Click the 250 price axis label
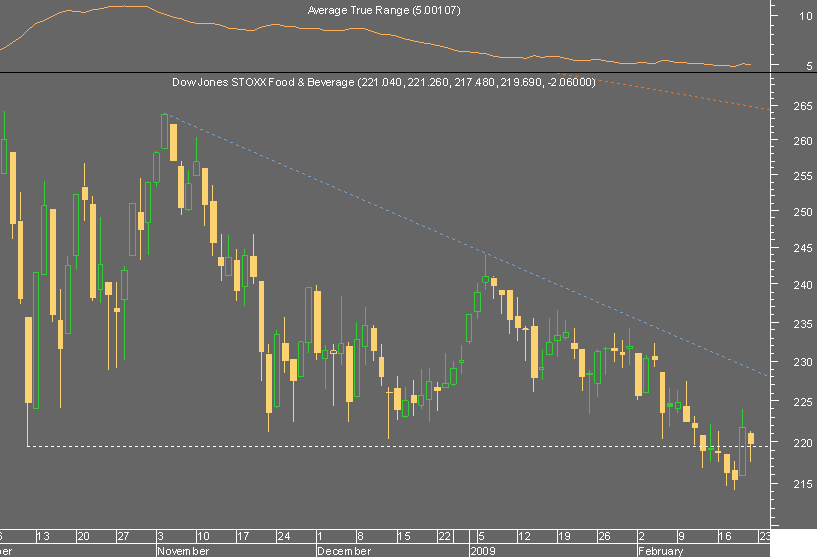Screen dimensions: 817x557 (x=803, y=212)
